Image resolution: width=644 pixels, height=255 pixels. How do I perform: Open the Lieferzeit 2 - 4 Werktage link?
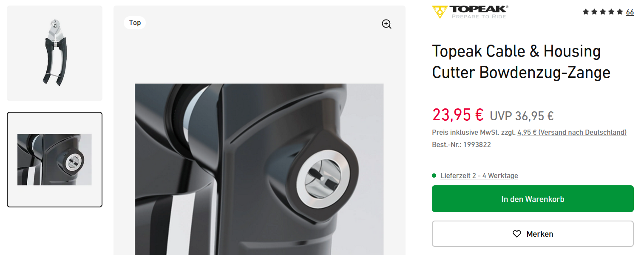[x=479, y=176]
